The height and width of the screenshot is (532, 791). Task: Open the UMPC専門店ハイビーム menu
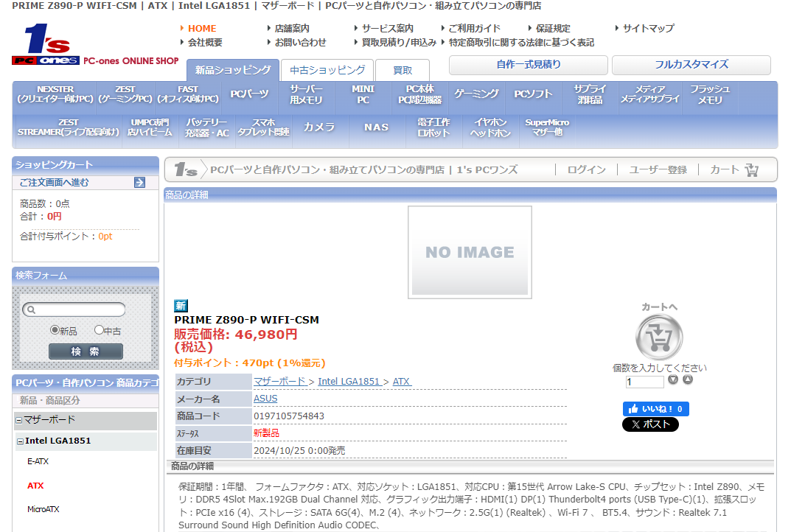150,127
